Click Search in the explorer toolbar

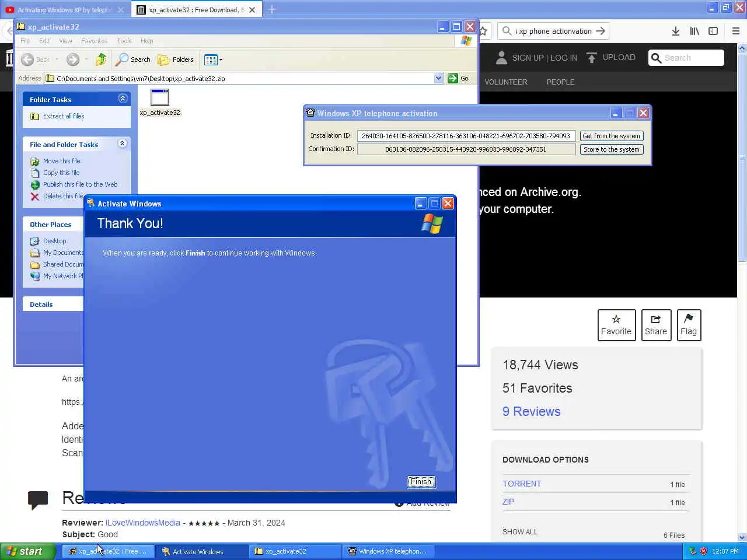click(133, 60)
